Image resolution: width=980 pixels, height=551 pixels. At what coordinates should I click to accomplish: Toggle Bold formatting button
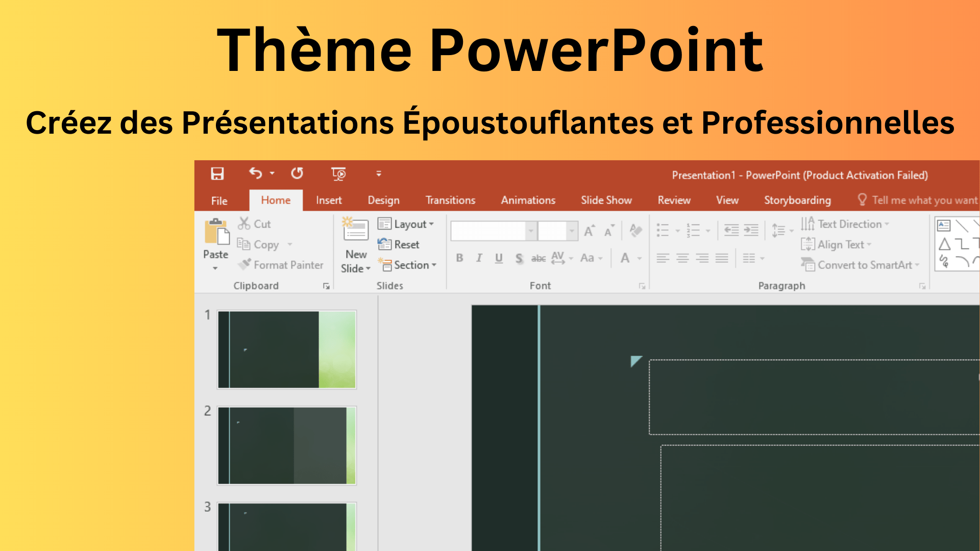pyautogui.click(x=459, y=258)
